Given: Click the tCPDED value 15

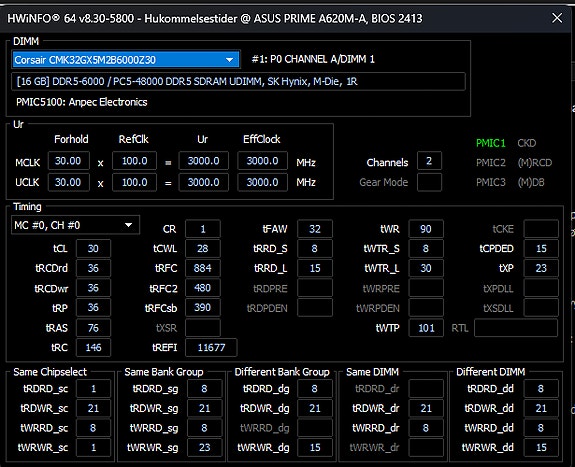Looking at the screenshot, I should coord(541,248).
